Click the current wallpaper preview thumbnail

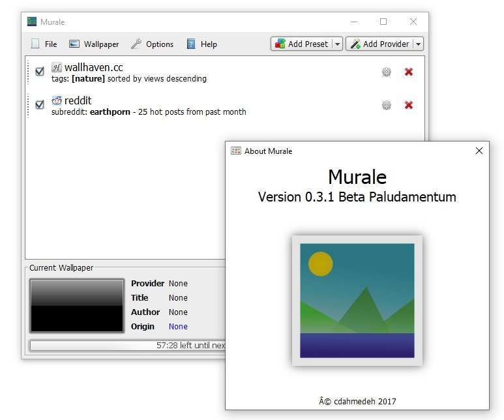[x=77, y=305]
